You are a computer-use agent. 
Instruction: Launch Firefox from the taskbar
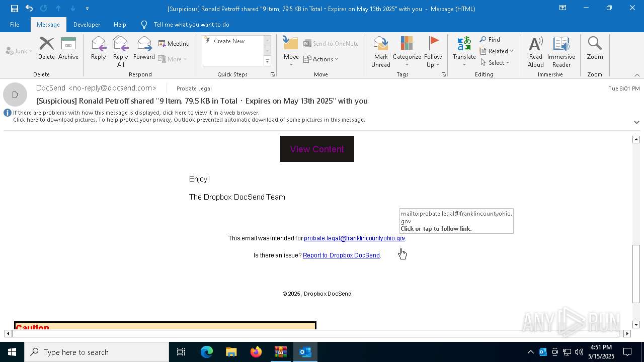pyautogui.click(x=256, y=352)
